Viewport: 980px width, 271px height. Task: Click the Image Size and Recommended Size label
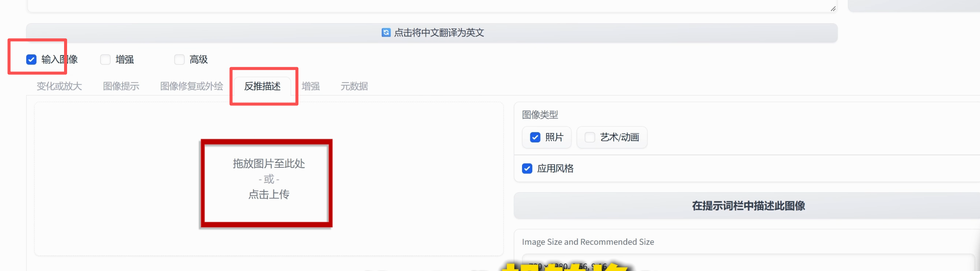pos(588,242)
